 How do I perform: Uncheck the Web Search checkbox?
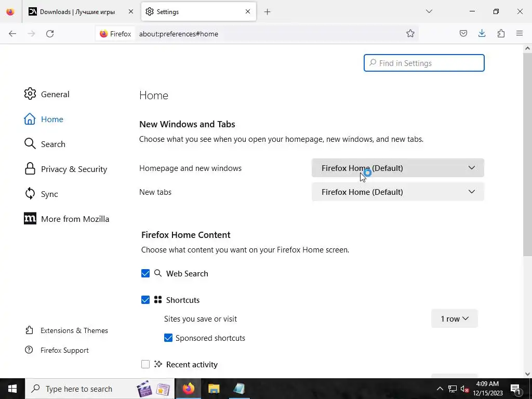(x=145, y=273)
